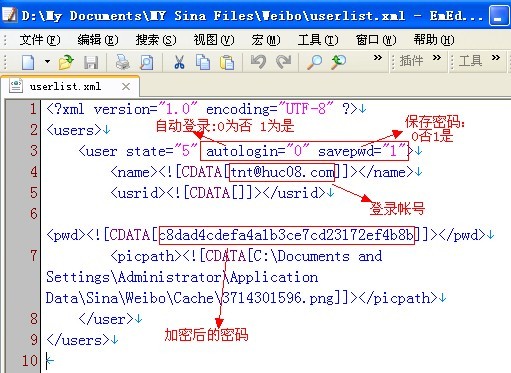Screen dimensions: 511x373
Task: Click the <picpath> opening tag
Action: point(146,256)
